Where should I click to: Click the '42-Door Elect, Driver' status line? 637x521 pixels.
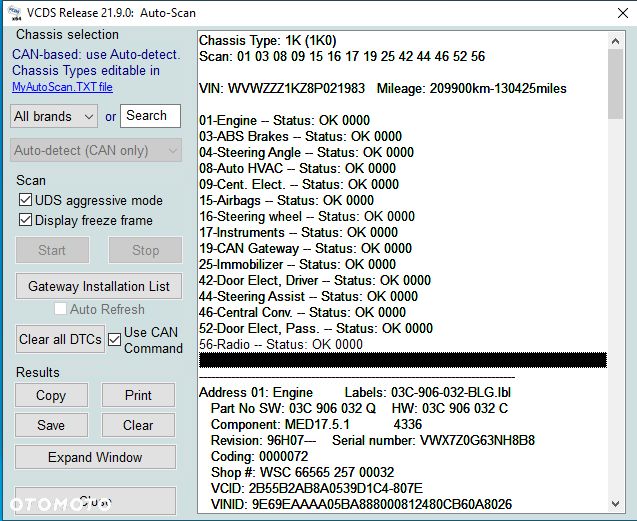[x=315, y=280]
